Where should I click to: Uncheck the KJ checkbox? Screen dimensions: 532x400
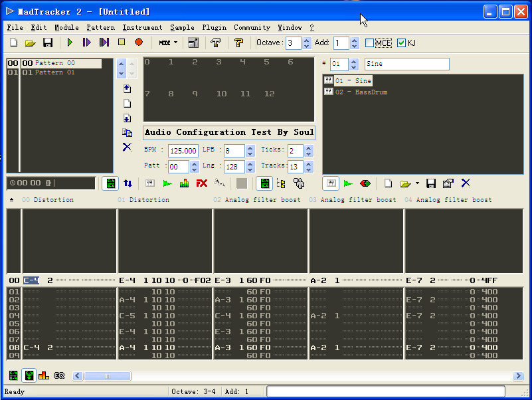coord(401,43)
